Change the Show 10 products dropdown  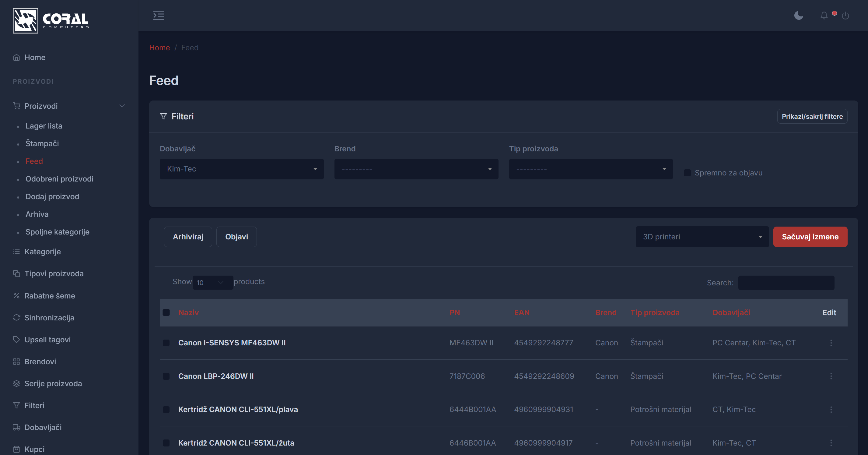[212, 282]
